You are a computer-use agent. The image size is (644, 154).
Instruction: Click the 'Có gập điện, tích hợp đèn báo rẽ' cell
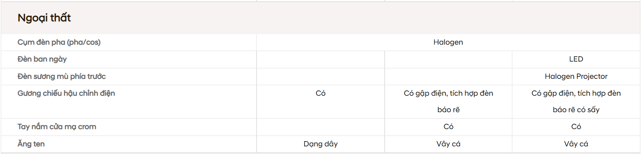tap(448, 101)
